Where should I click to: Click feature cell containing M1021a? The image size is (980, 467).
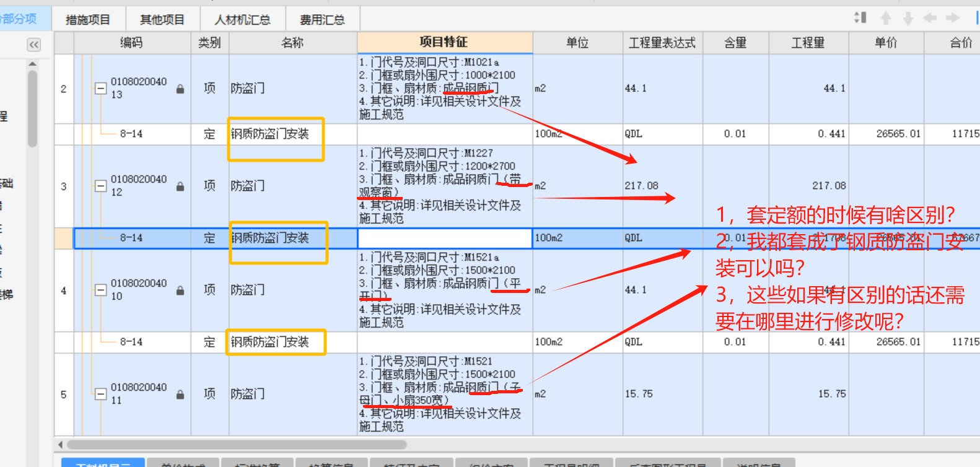[445, 89]
